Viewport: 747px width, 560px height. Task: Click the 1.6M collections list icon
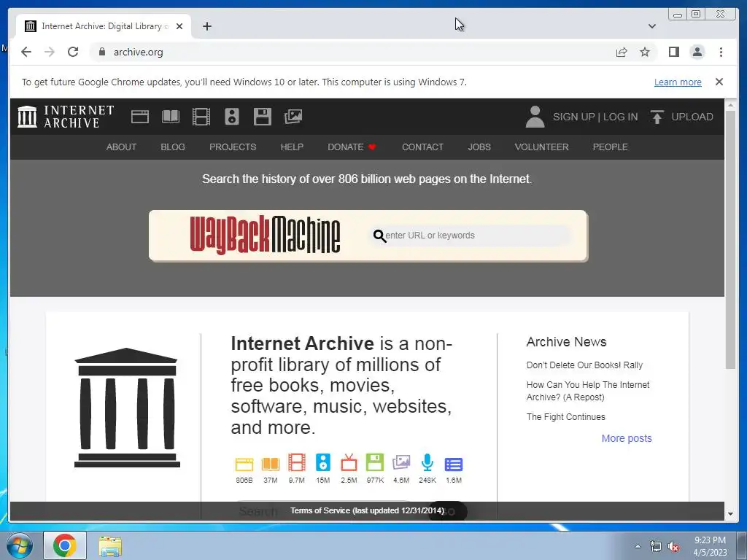coord(454,464)
